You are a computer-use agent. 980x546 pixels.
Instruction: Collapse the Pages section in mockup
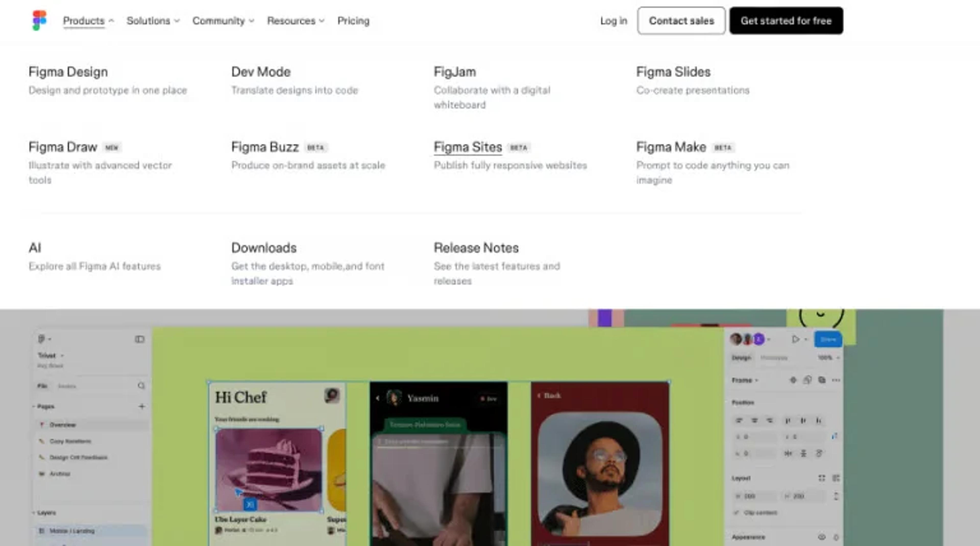(33, 406)
